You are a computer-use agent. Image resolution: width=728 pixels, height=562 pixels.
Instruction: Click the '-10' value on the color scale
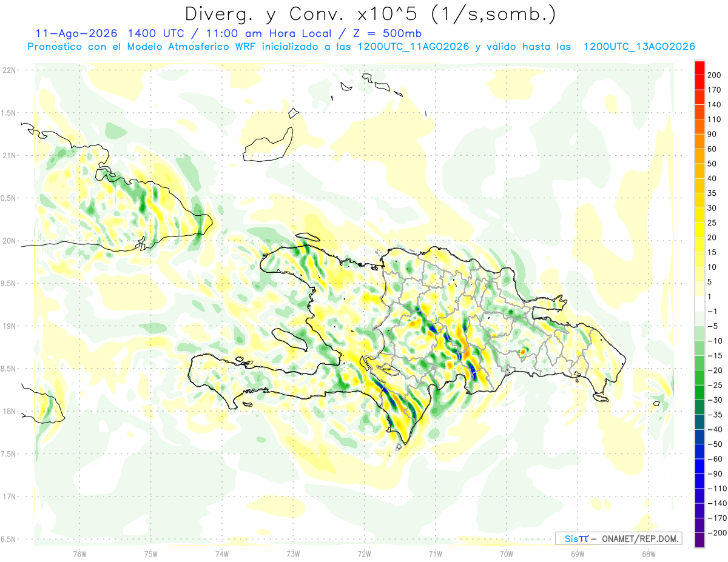[x=715, y=341]
